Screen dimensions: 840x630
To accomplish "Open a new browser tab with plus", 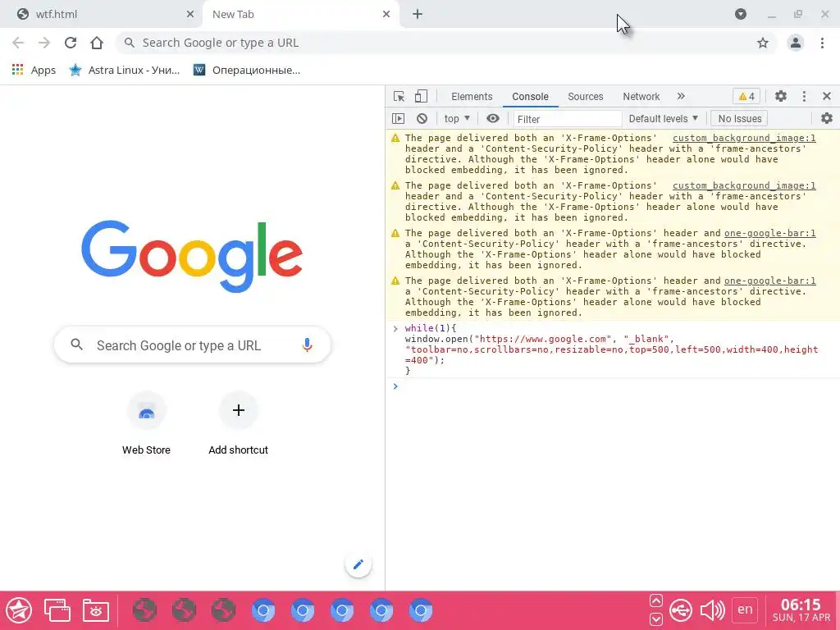I will pos(418,15).
